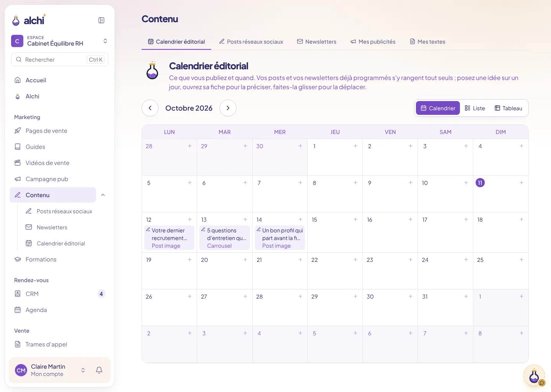The height and width of the screenshot is (392, 551).
Task: Click the plus icon on day 20
Action: click(245, 260)
